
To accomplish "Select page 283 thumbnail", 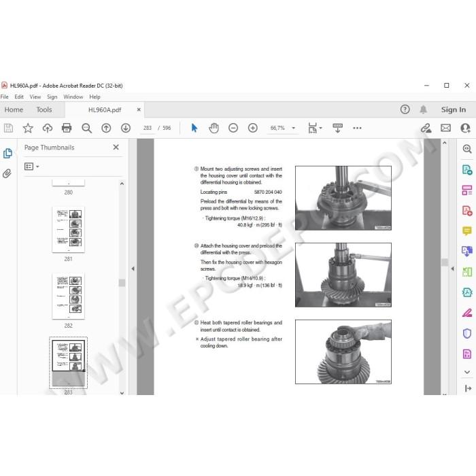I will pyautogui.click(x=68, y=362).
